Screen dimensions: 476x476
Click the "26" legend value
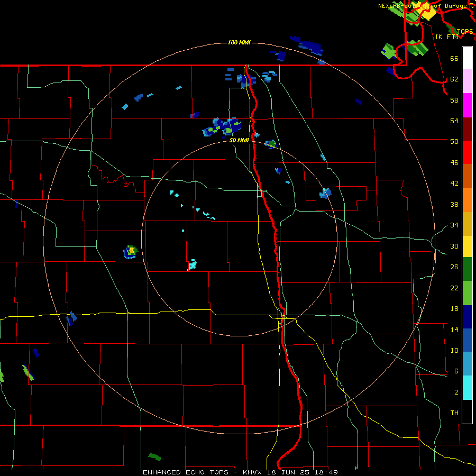454,267
